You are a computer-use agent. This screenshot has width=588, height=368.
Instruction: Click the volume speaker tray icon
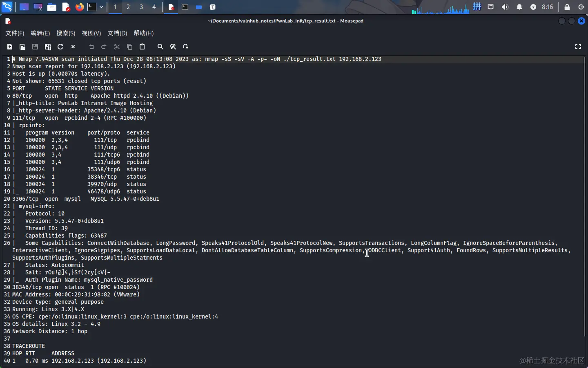(505, 7)
